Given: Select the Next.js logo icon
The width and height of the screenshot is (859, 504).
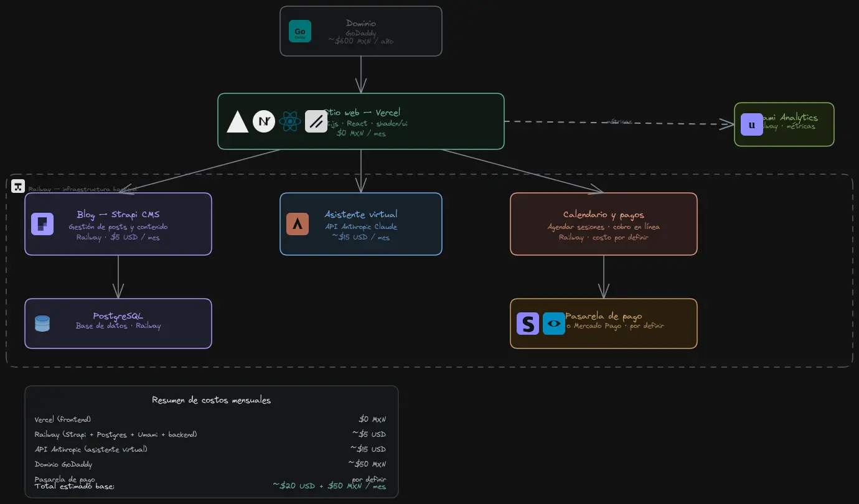Looking at the screenshot, I should tap(264, 121).
